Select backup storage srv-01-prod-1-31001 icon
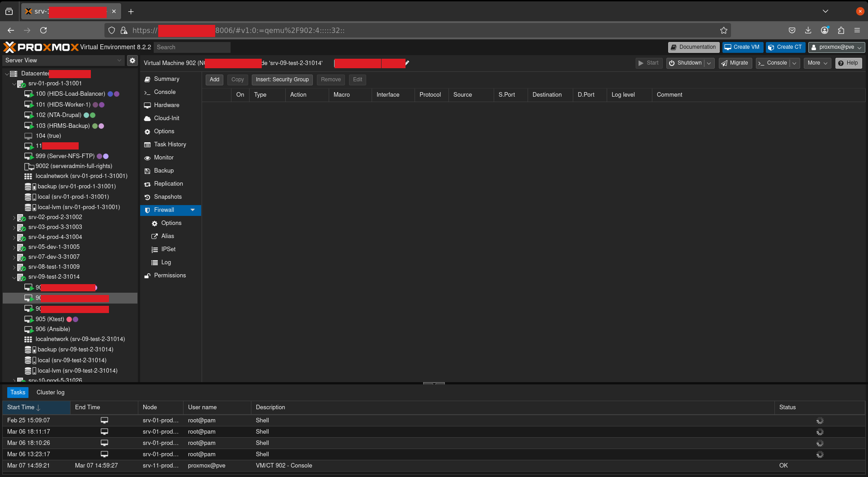 click(30, 187)
